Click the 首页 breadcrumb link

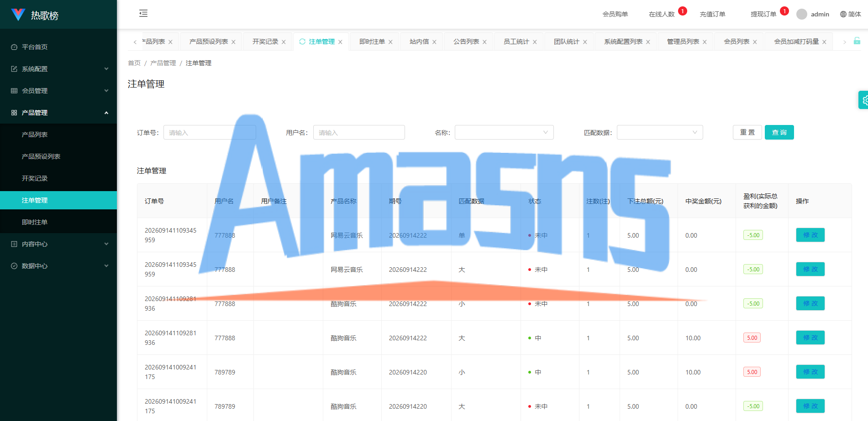point(134,63)
